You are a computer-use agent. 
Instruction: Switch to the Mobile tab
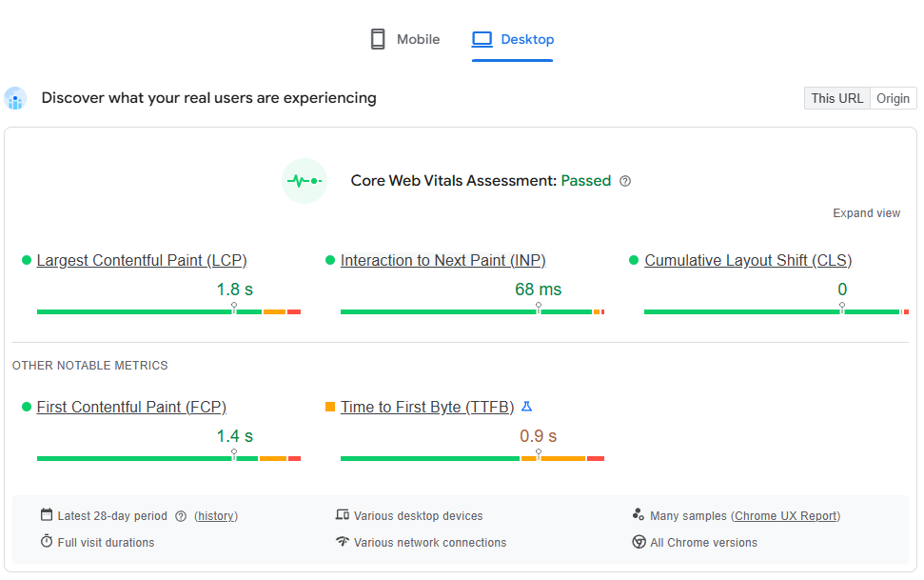(403, 39)
